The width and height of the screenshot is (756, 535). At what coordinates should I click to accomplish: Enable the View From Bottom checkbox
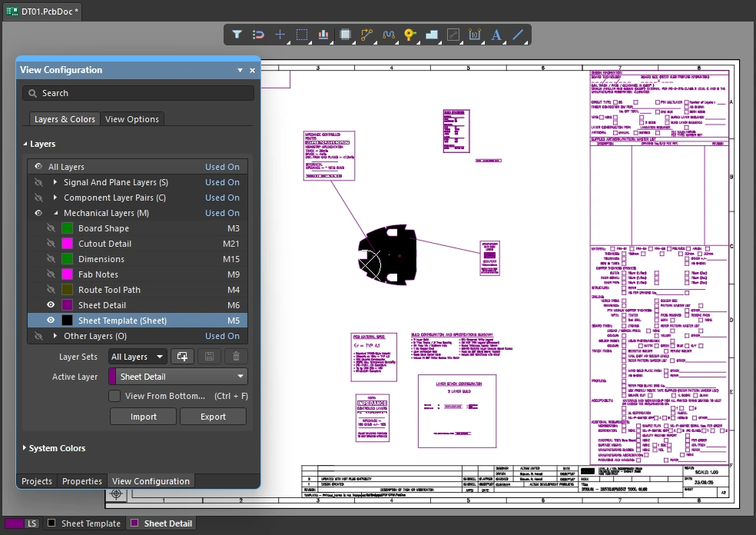pos(114,396)
